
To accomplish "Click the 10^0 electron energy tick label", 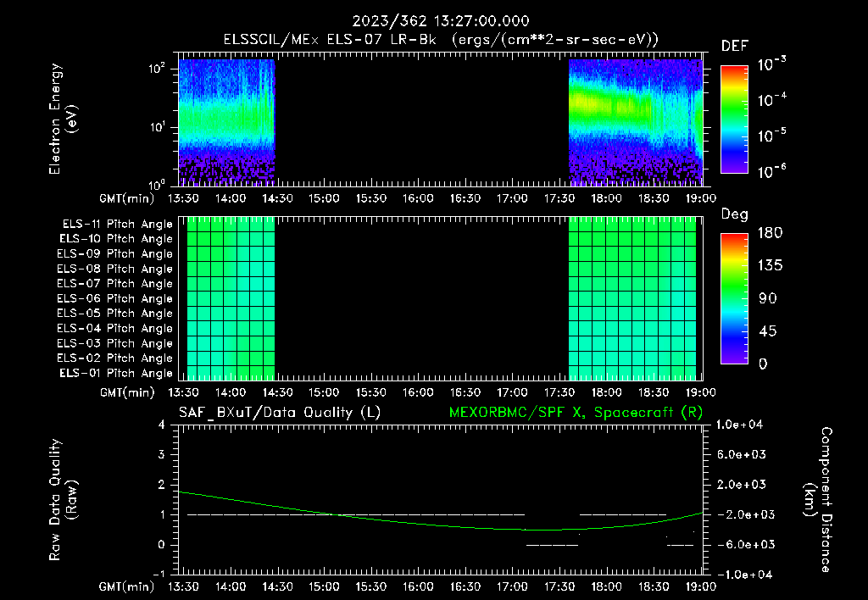I will click(157, 185).
